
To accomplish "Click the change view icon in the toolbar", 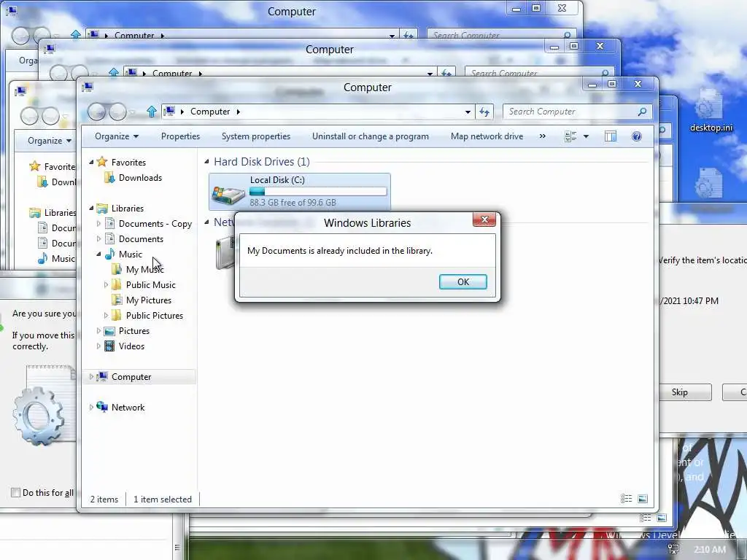I will click(x=570, y=136).
